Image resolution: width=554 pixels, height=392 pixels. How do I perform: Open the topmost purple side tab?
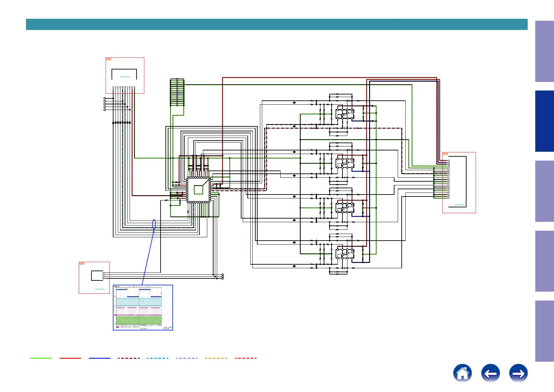544,51
